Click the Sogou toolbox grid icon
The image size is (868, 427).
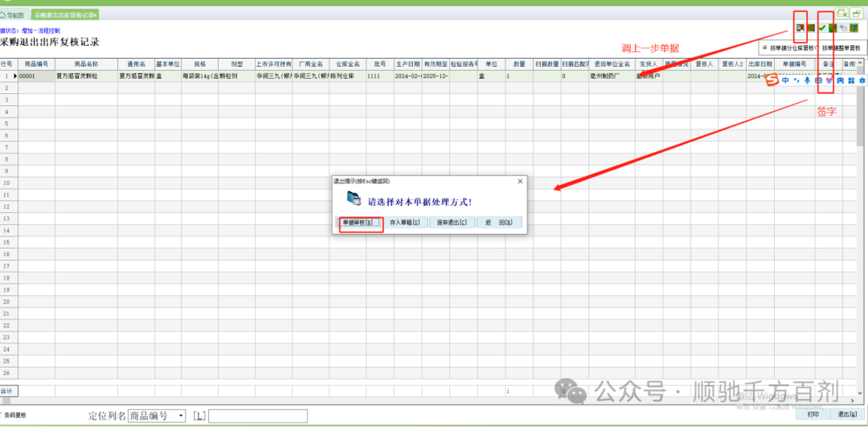click(851, 80)
